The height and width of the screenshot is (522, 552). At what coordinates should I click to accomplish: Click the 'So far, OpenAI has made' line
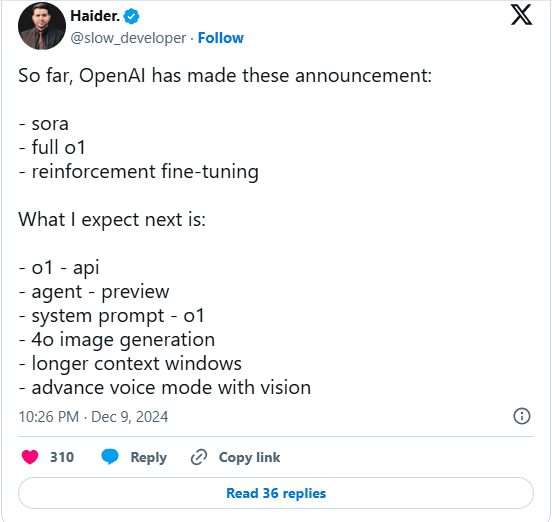225,76
